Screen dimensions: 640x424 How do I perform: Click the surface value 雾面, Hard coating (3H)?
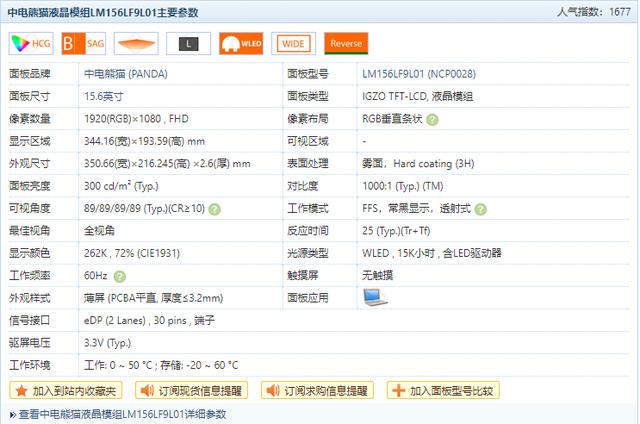418,164
